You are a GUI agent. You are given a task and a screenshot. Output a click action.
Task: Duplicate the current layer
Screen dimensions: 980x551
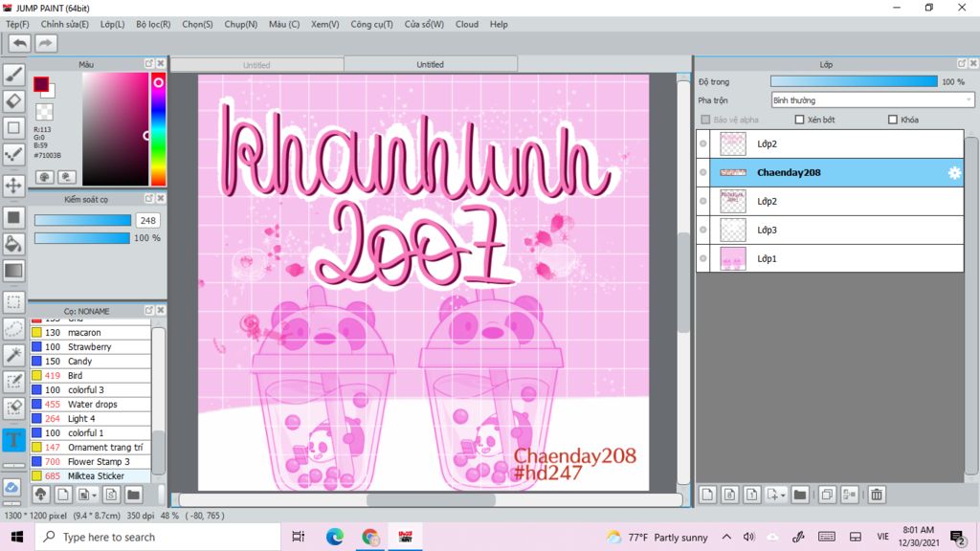(826, 495)
